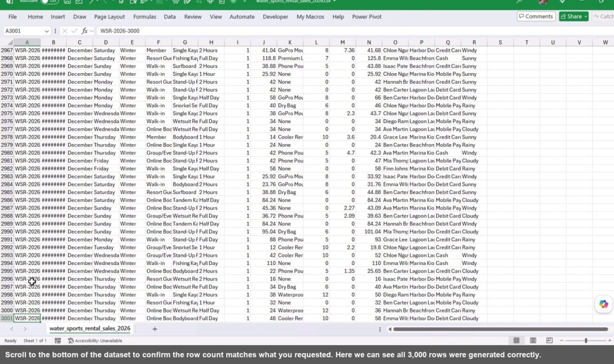Click the zoom out minus icon
This screenshot has height=364, width=614.
tap(562, 340)
